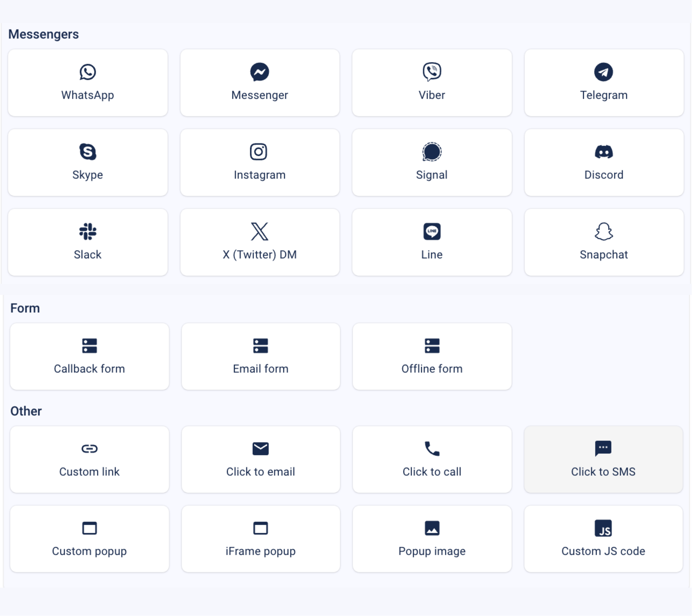The image size is (692, 616).
Task: Select the Slack hashtag icon
Action: 88,231
